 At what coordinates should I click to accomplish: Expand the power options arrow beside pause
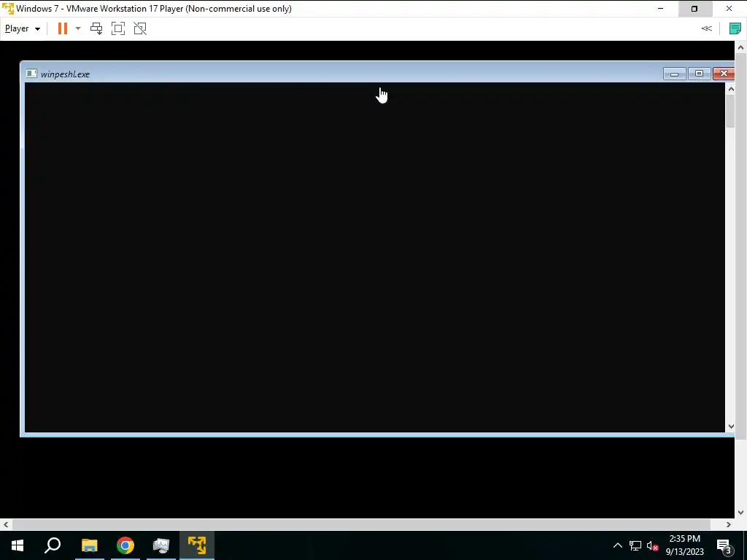point(78,28)
